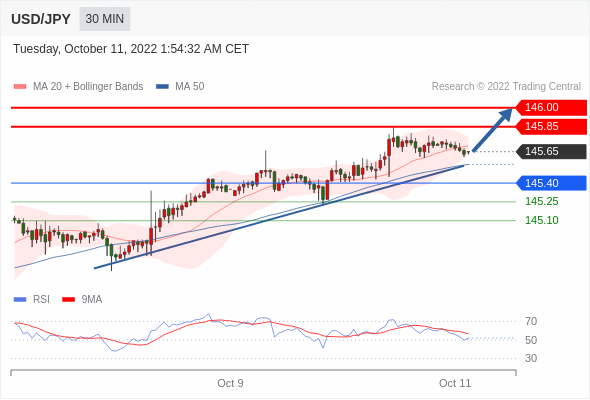
Task: Toggle the MA 20 + Bollinger Bands legend label
Action: click(88, 87)
